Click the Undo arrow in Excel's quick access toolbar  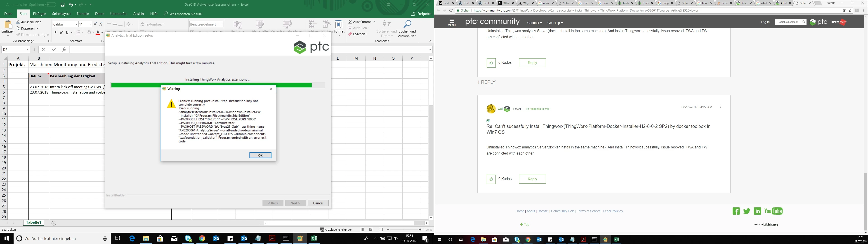tap(71, 5)
